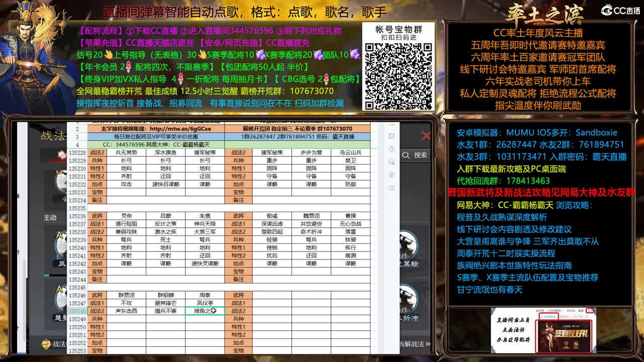
Task: Select row header 135235
Action: pyautogui.click(x=77, y=208)
